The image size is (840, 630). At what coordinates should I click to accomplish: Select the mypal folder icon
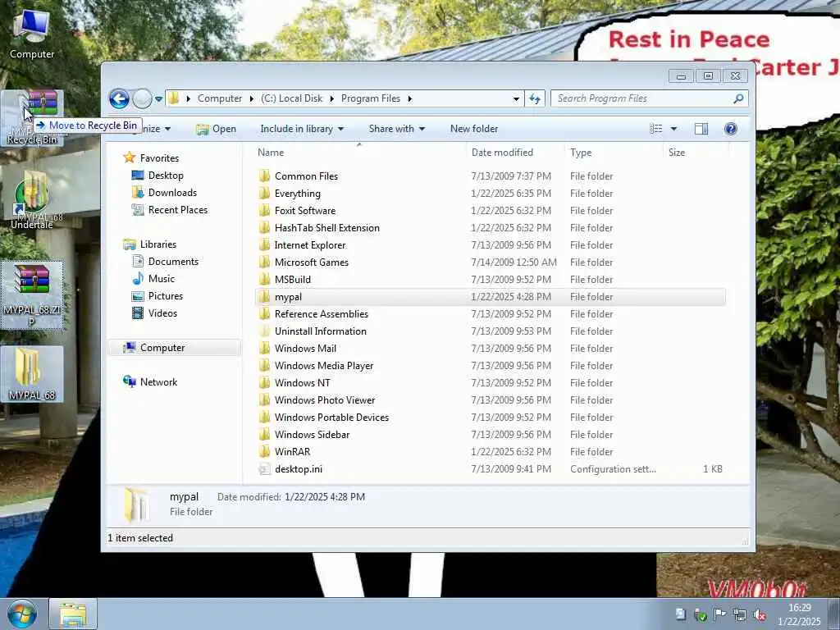(264, 297)
